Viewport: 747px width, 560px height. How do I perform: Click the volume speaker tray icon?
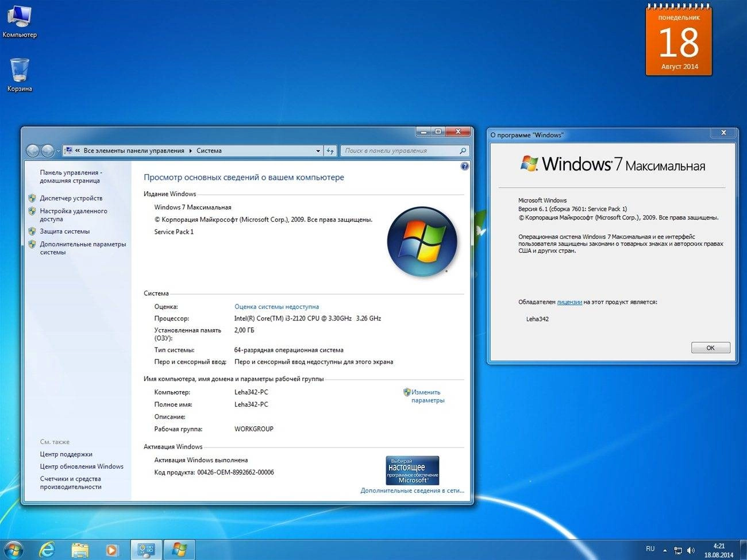(x=691, y=550)
